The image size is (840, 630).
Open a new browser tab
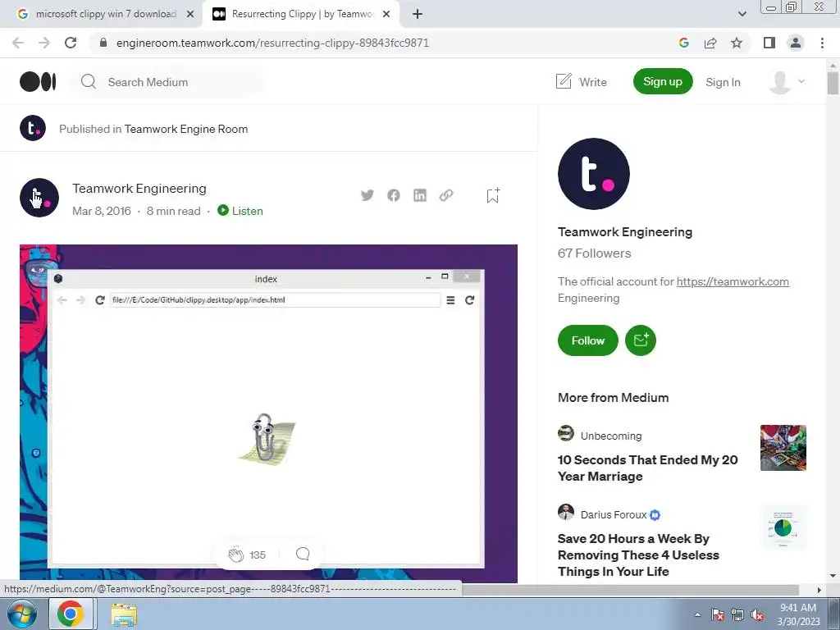[x=418, y=14]
